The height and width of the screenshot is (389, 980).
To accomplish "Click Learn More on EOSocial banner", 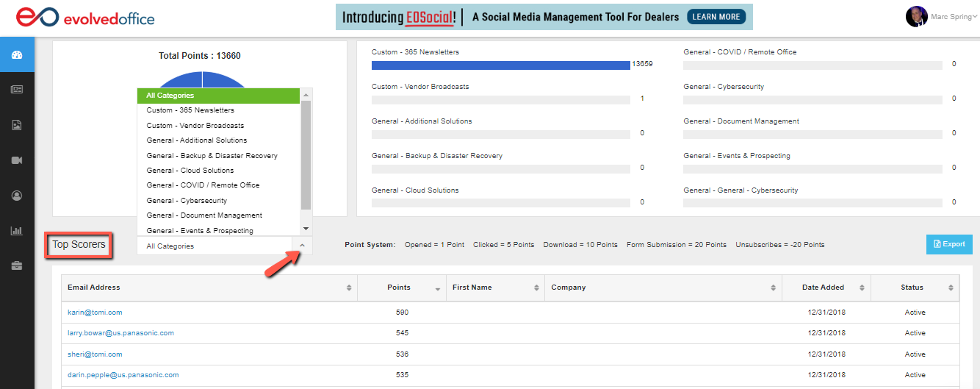I will [716, 17].
